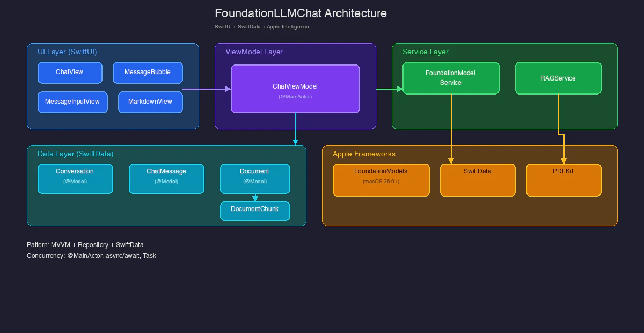Screen dimensions: 644x333
Task: Click the ChatView box
Action: [x=70, y=73]
